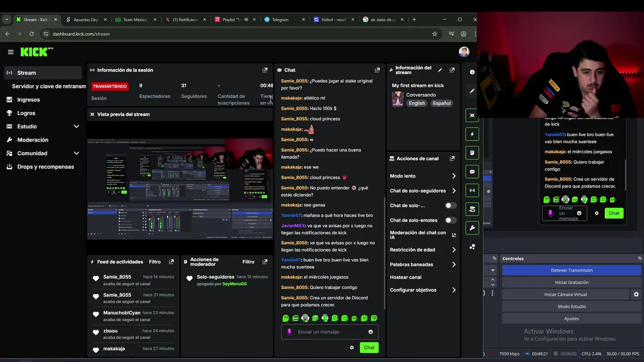Click Modo Estudio in OBS controls

click(x=572, y=307)
